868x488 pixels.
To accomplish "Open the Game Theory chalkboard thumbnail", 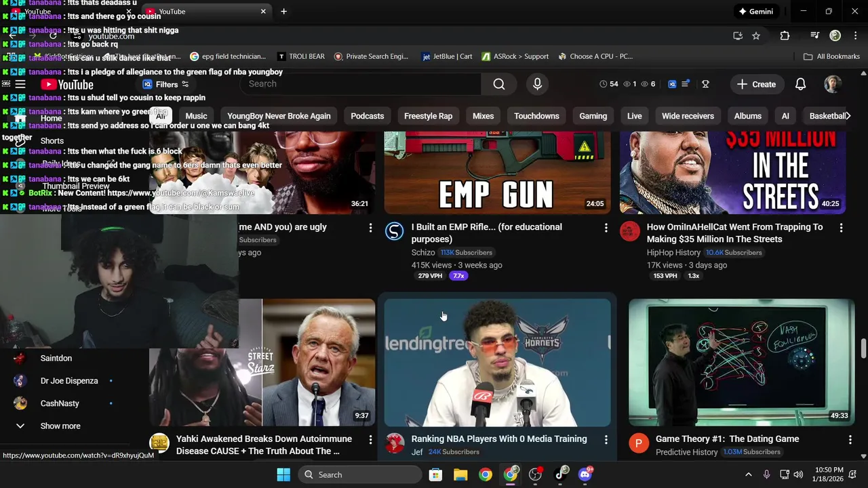I will click(741, 363).
